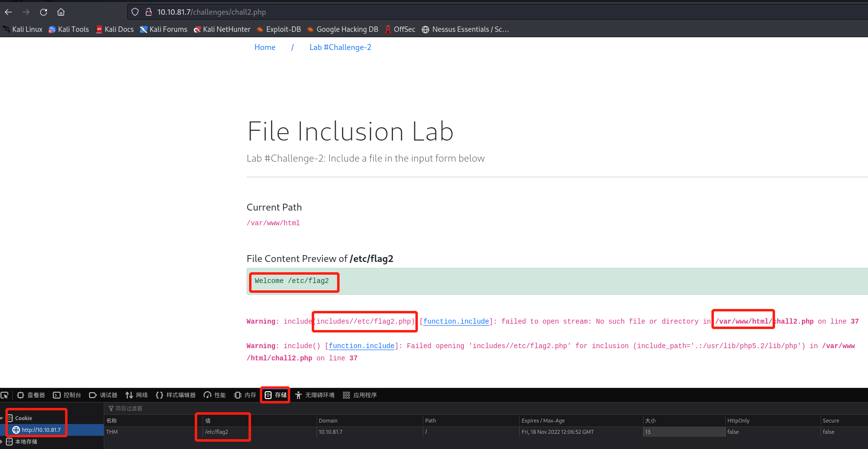
Task: Open the first function.include link
Action: pos(456,322)
